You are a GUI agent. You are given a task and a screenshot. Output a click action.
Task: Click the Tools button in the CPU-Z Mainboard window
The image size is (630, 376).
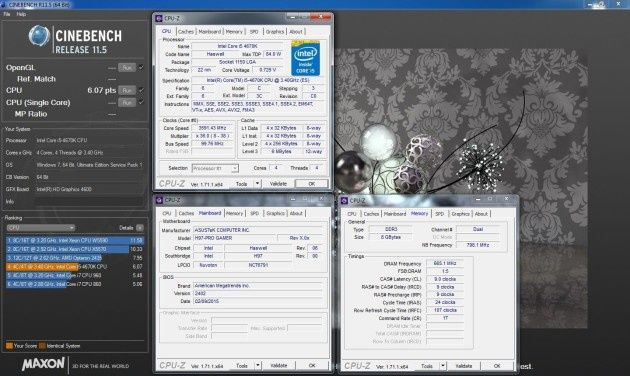click(242, 366)
